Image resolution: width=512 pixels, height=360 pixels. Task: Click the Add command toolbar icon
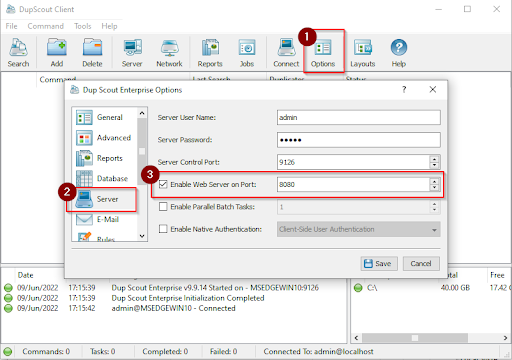pos(57,53)
